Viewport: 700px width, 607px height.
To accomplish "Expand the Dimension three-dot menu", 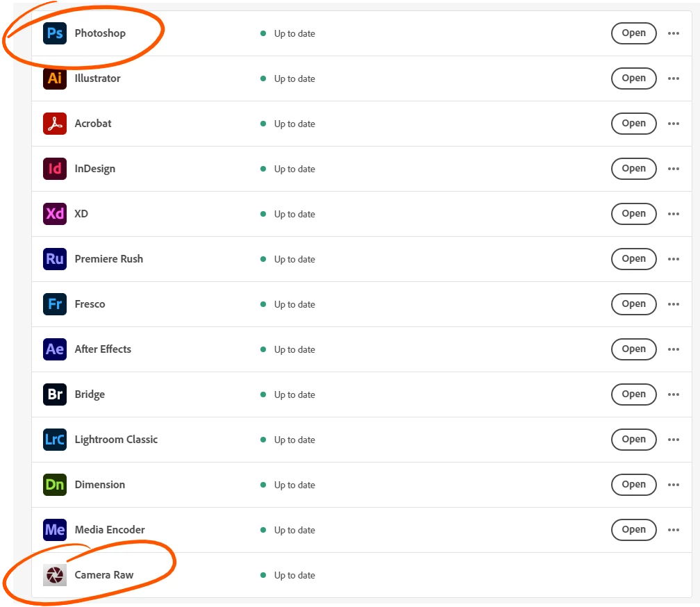I will [x=673, y=485].
